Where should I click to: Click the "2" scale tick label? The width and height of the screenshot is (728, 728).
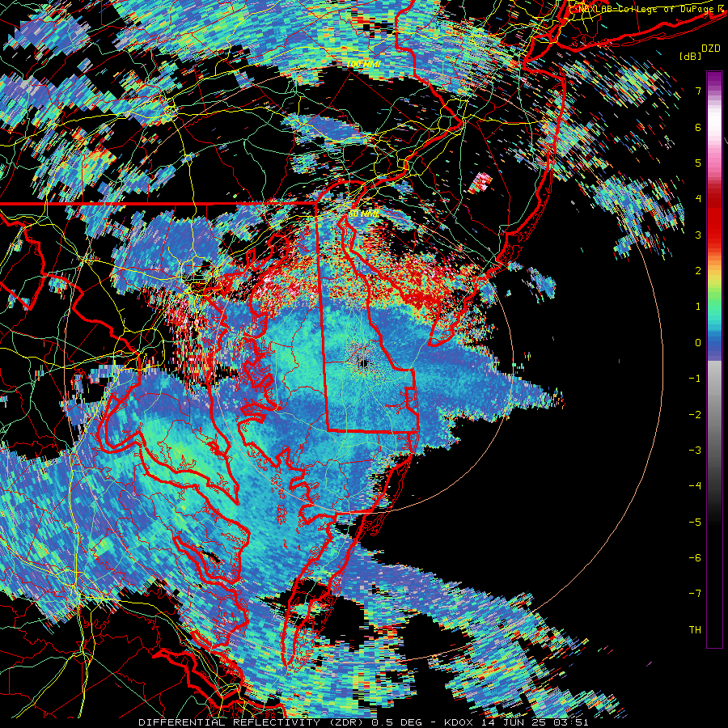click(698, 271)
